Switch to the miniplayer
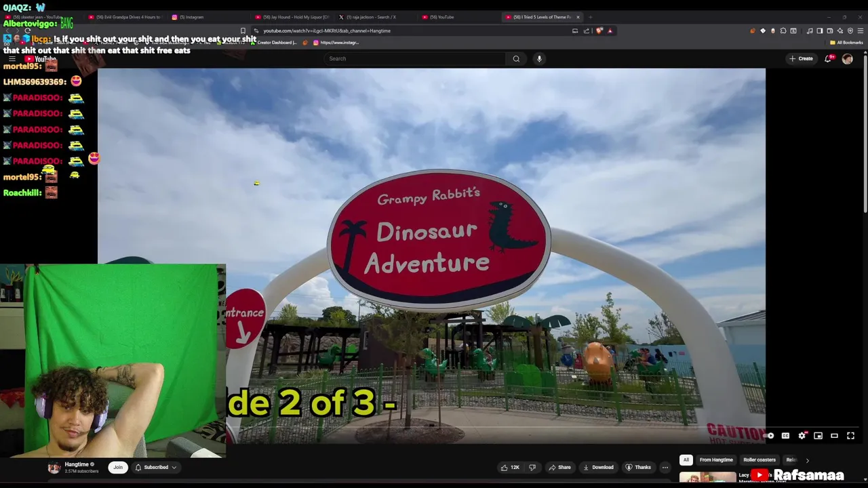 [818, 436]
